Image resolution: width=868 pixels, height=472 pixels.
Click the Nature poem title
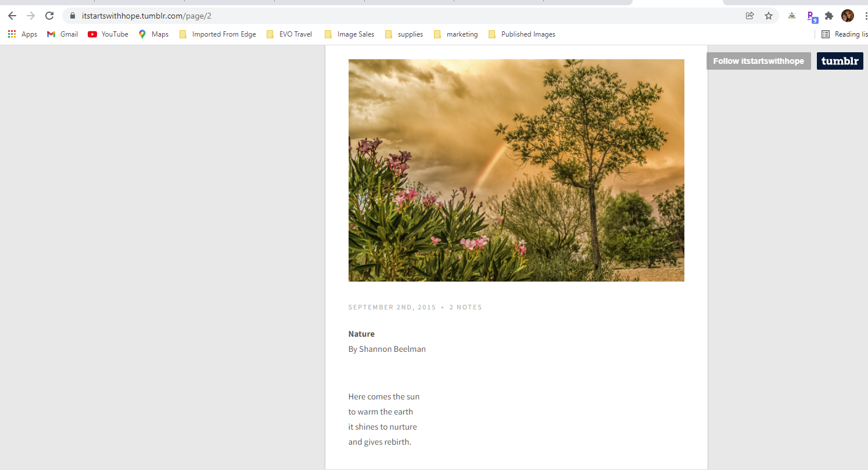tap(361, 334)
